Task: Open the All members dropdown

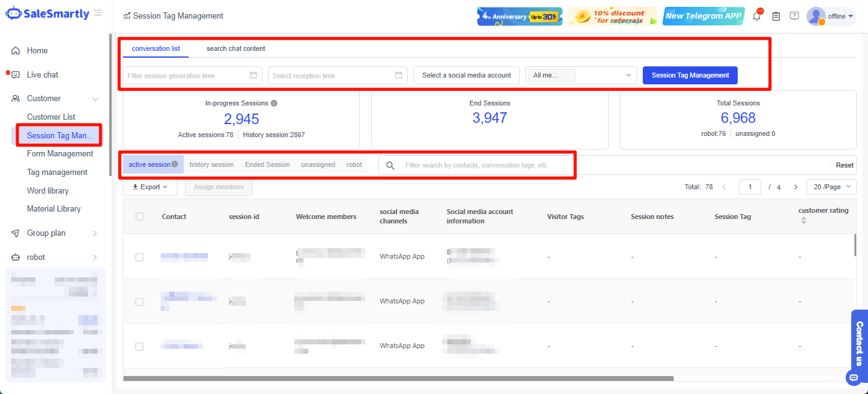Action: point(581,75)
